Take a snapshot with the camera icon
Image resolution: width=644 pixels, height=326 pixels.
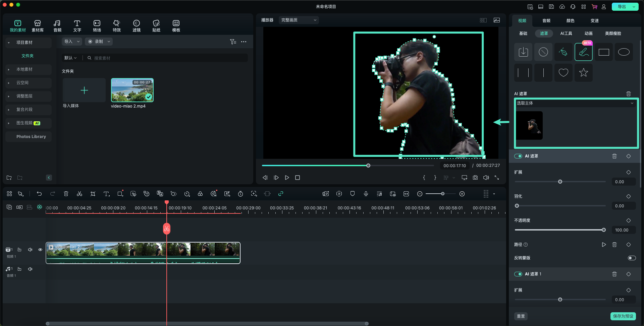pyautogui.click(x=475, y=178)
